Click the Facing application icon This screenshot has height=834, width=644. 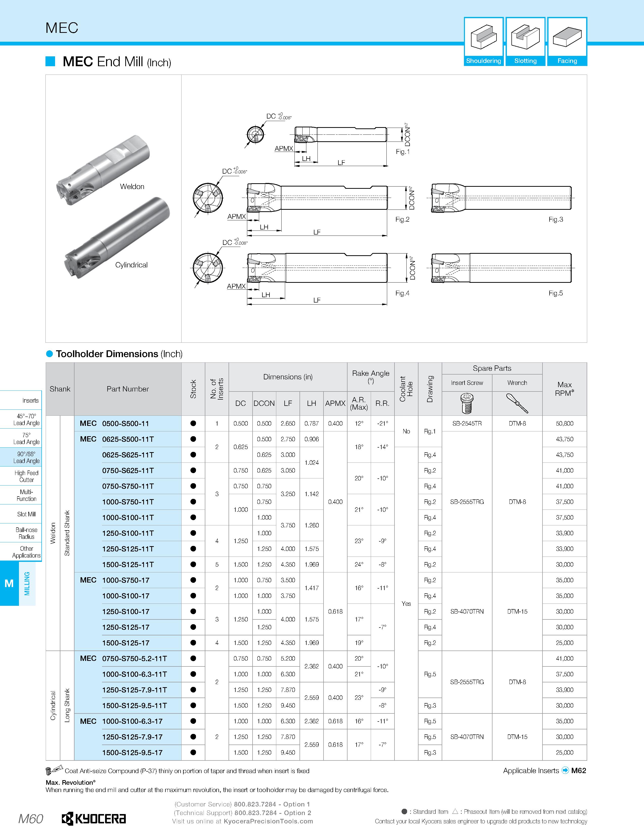coord(567,42)
